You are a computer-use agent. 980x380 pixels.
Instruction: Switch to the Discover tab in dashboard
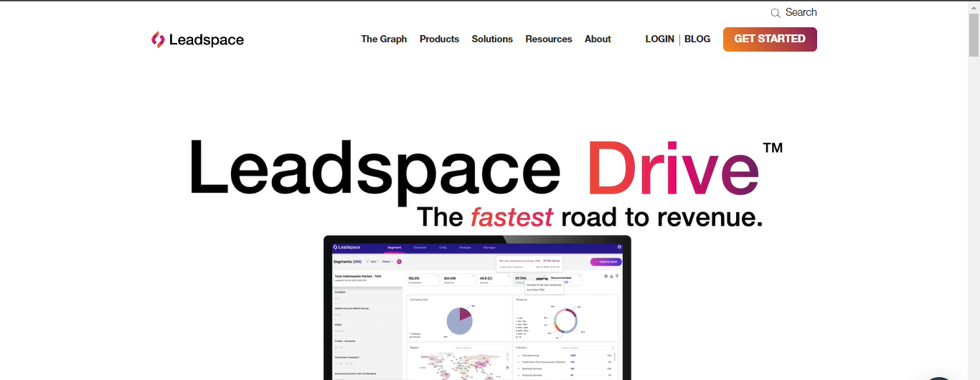tap(420, 247)
